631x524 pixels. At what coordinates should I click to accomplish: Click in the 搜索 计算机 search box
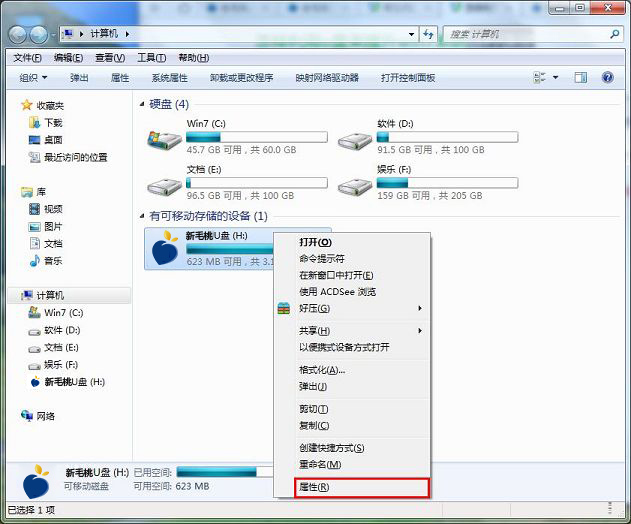coord(527,35)
